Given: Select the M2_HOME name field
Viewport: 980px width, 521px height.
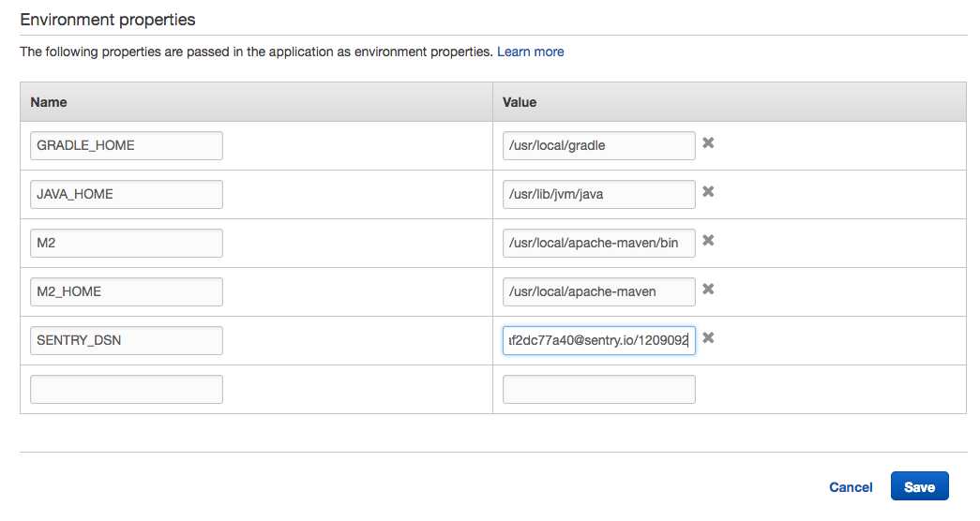Looking at the screenshot, I should [x=127, y=291].
